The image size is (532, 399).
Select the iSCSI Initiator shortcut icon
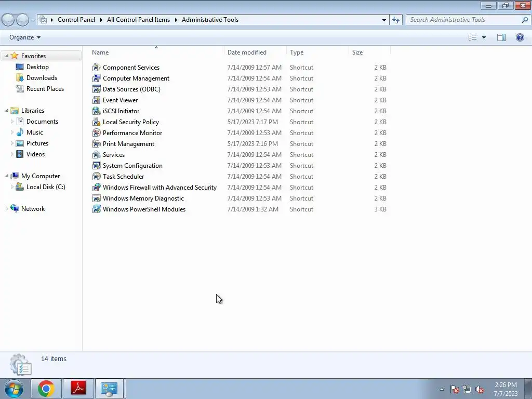(96, 111)
